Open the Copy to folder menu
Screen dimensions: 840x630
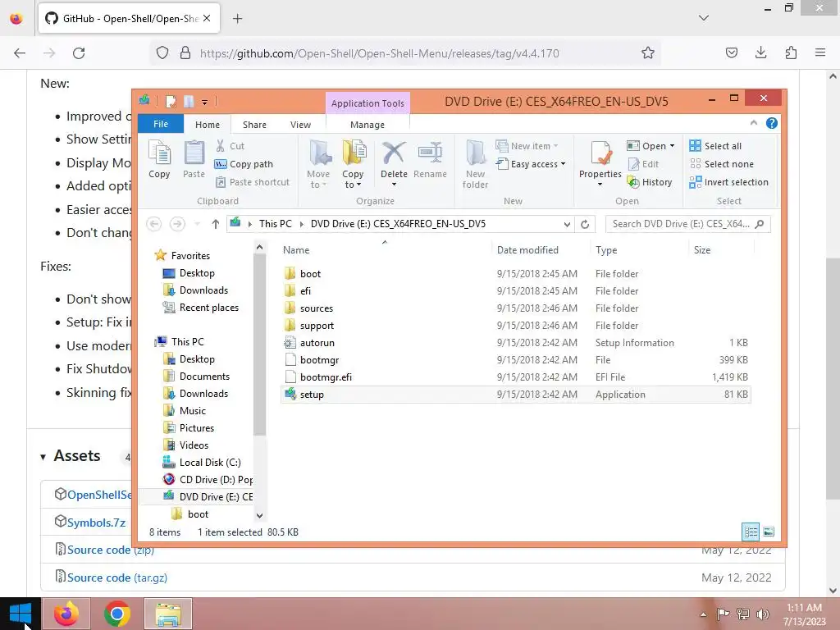353,164
